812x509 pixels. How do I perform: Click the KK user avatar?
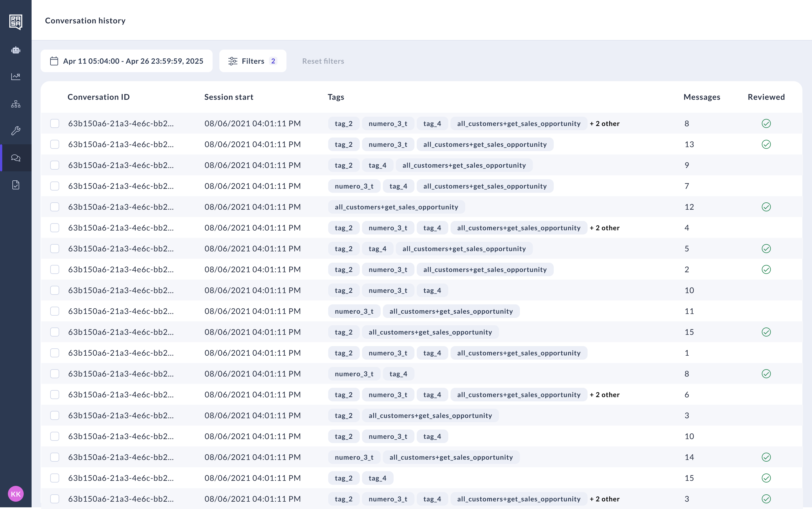coord(16,494)
